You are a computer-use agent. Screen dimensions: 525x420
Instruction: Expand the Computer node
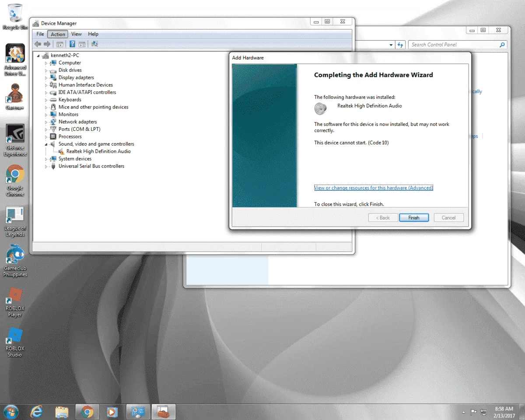46,63
